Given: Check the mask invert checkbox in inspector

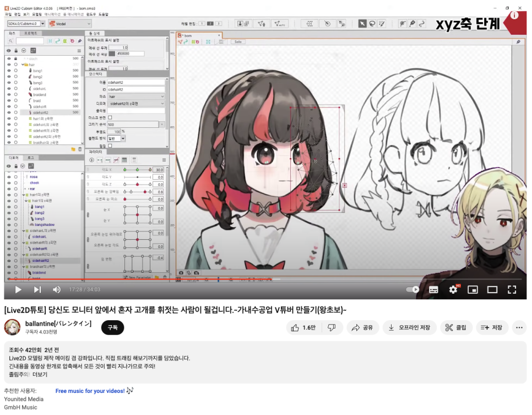Looking at the screenshot, I should point(110,117).
